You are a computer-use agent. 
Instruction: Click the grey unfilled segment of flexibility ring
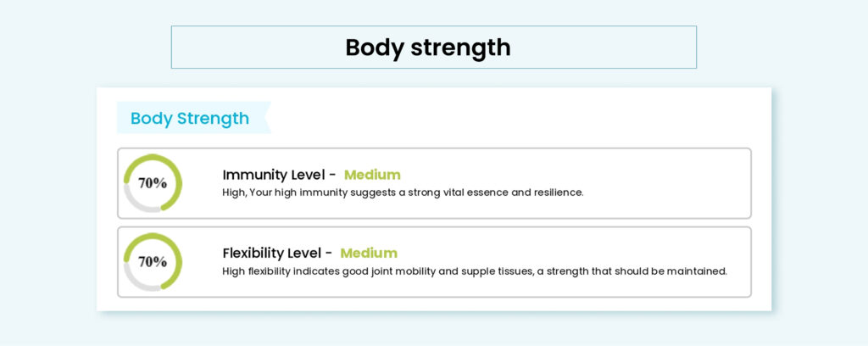(135, 282)
